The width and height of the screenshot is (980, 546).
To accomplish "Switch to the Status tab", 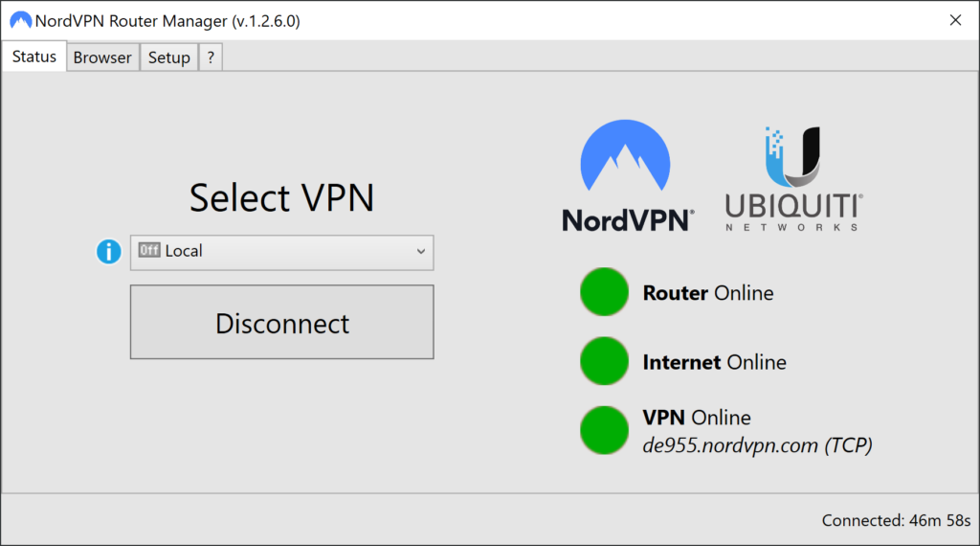I will tap(34, 57).
